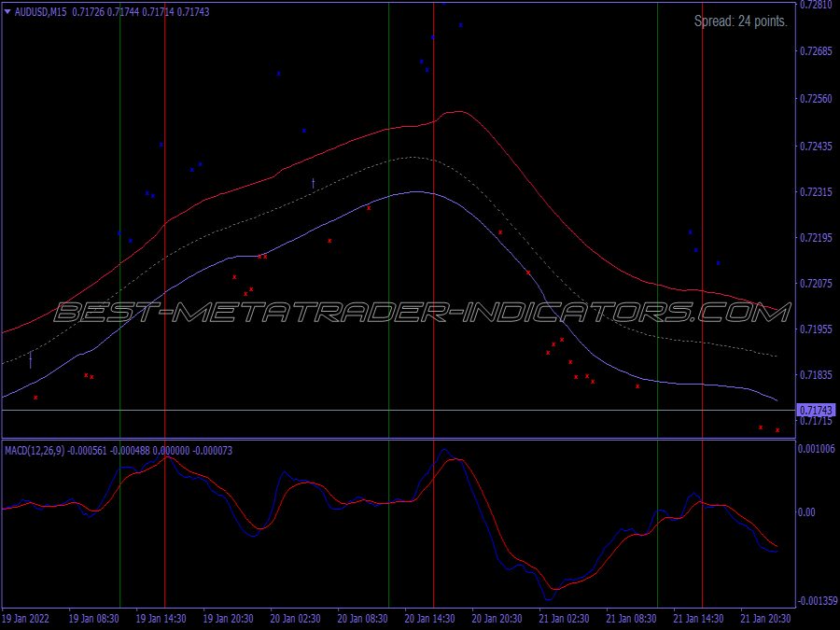840x630 pixels.
Task: Click the '19 Jan 14:30' time label
Action: click(161, 619)
